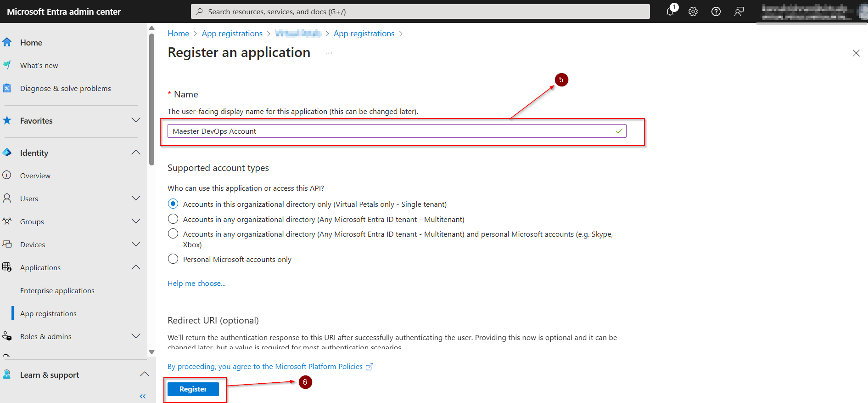Open App registrations in sidebar
Image resolution: width=868 pixels, height=403 pixels.
(48, 314)
